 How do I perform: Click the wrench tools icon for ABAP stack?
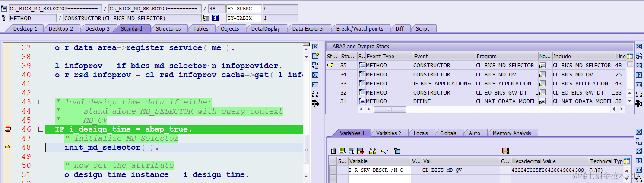[639, 103]
